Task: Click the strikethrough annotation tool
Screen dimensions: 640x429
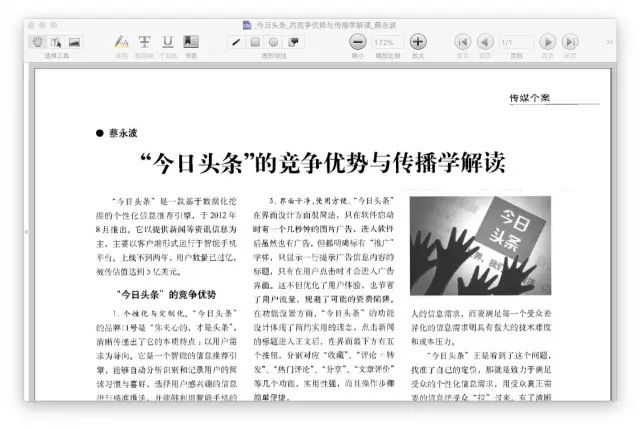Action: coord(144,42)
